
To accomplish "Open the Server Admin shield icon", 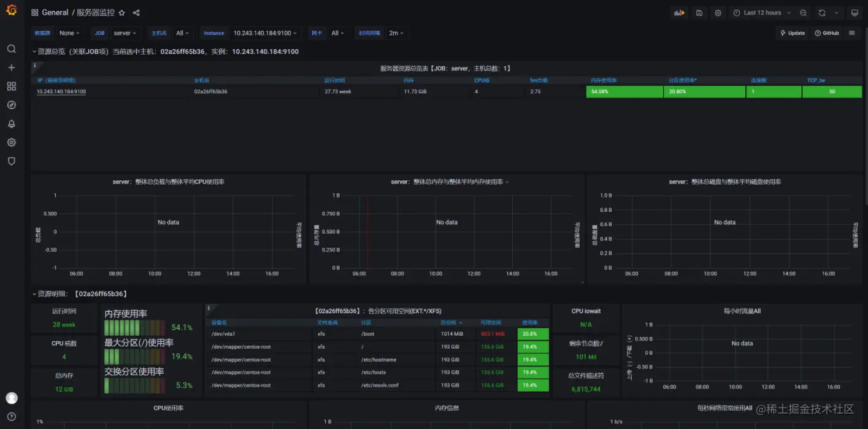I will coord(11,161).
